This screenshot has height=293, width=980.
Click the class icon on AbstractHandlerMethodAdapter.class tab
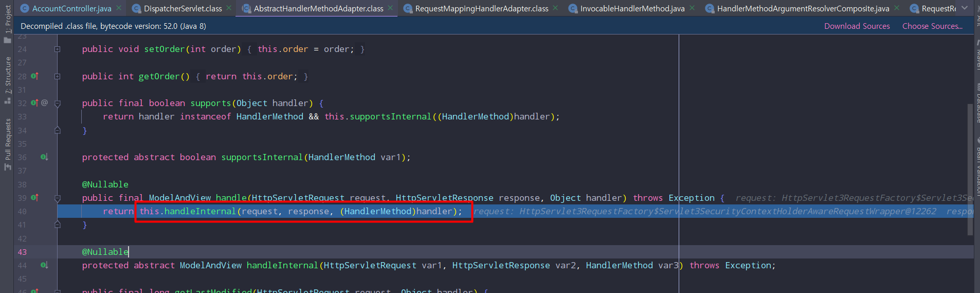[246, 8]
